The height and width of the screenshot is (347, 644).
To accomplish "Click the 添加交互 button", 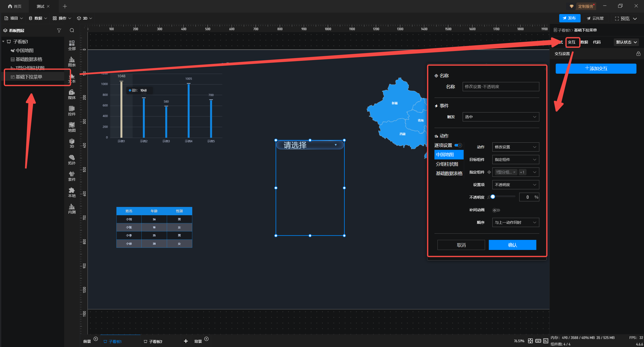I will coord(596,69).
